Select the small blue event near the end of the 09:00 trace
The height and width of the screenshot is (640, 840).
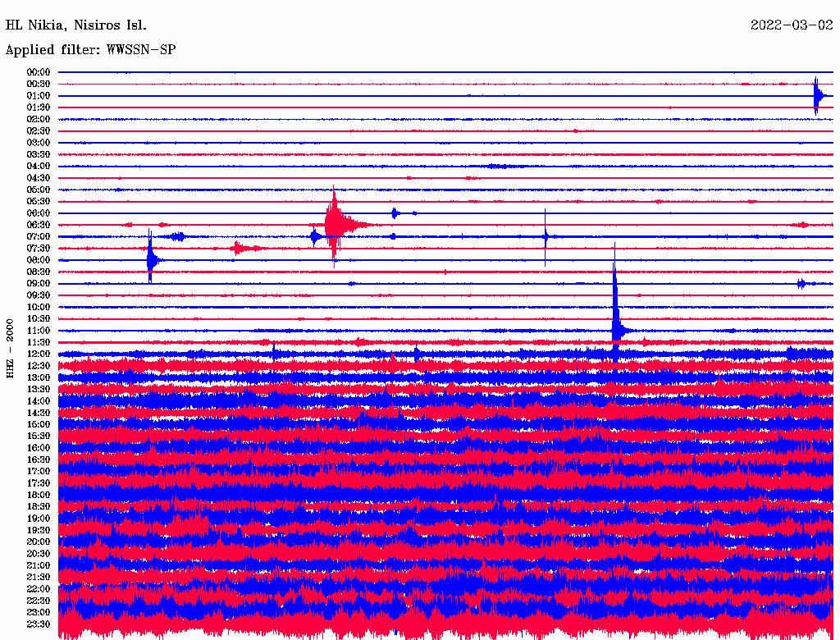pyautogui.click(x=801, y=284)
